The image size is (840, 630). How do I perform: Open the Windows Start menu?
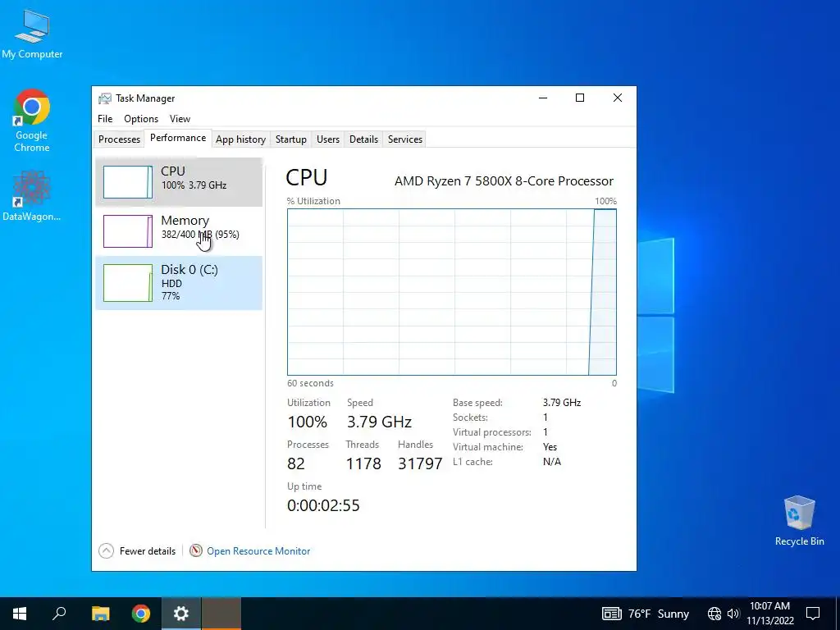[x=20, y=614]
